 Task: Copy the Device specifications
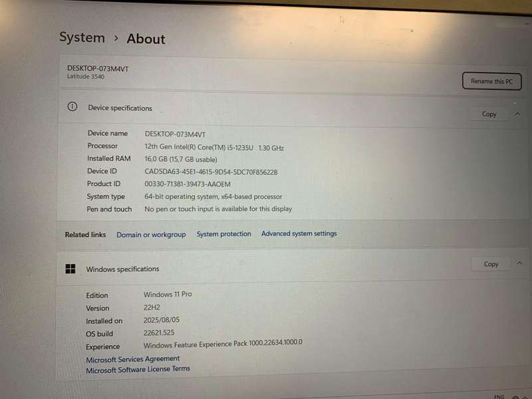coord(489,114)
